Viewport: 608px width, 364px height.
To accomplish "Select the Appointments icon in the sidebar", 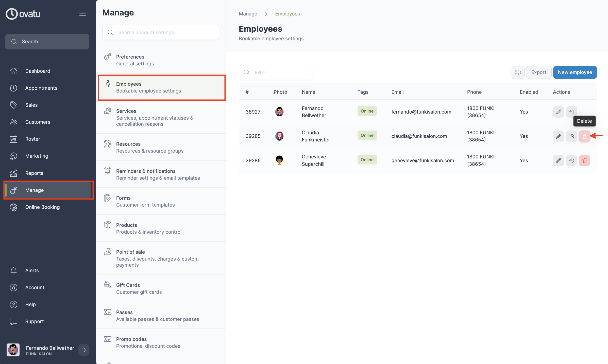I will pos(13,88).
